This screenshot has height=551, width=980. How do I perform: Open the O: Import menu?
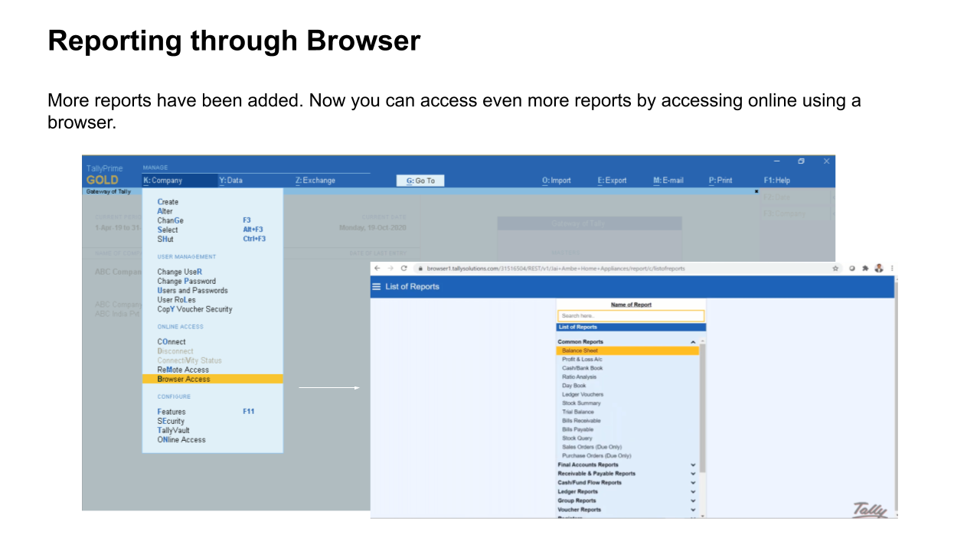click(557, 181)
